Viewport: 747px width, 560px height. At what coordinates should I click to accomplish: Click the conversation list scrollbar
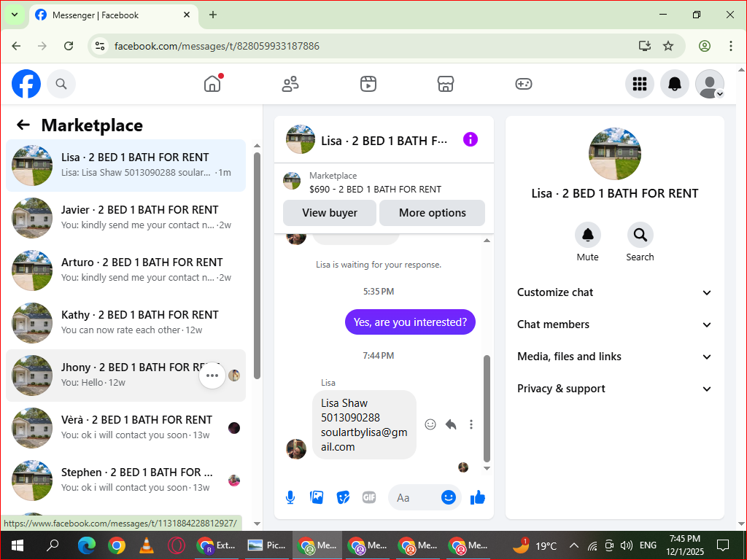click(x=258, y=265)
